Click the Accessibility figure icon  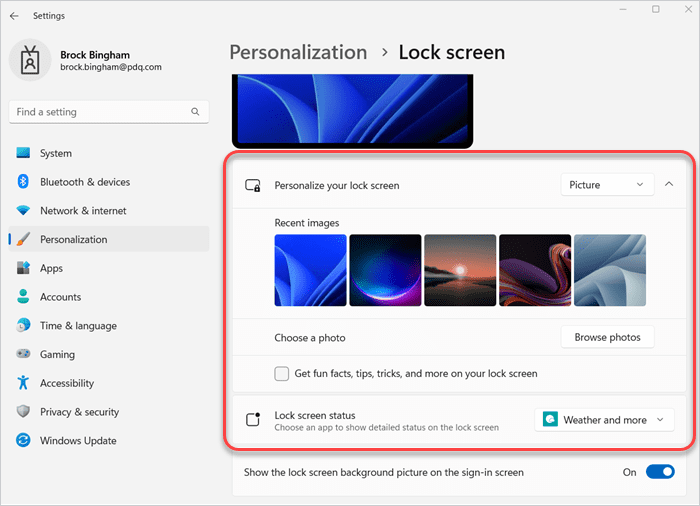coord(23,383)
